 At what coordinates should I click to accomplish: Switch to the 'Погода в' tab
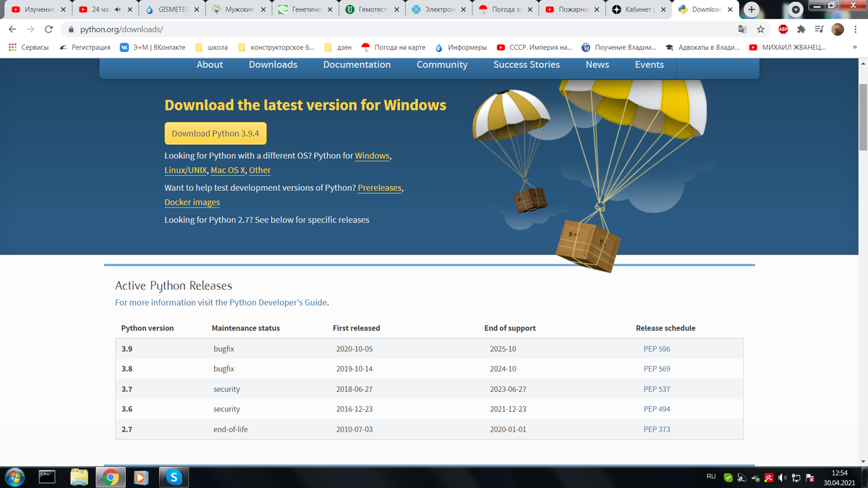click(505, 10)
